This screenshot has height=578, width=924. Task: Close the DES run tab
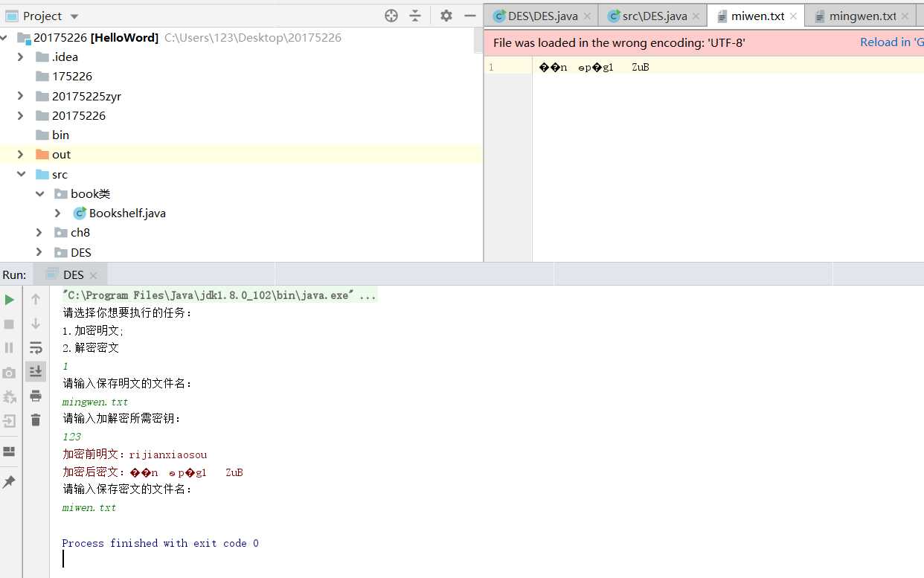[95, 275]
